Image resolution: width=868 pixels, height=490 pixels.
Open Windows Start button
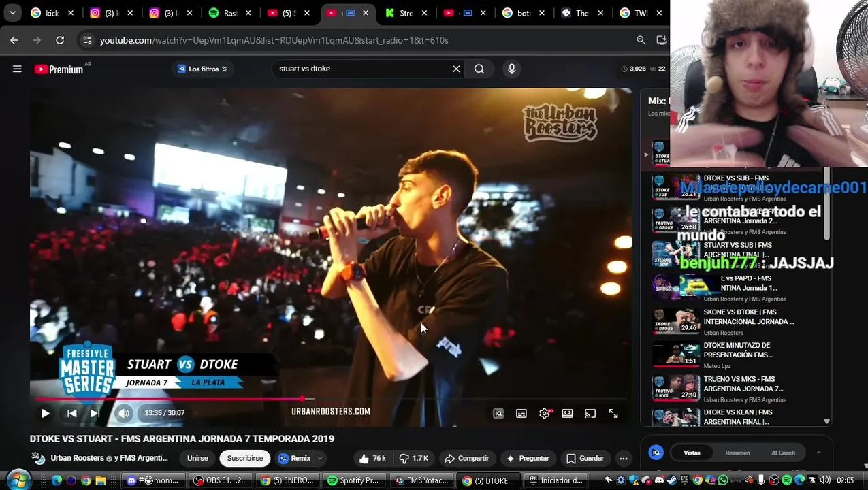click(x=19, y=480)
